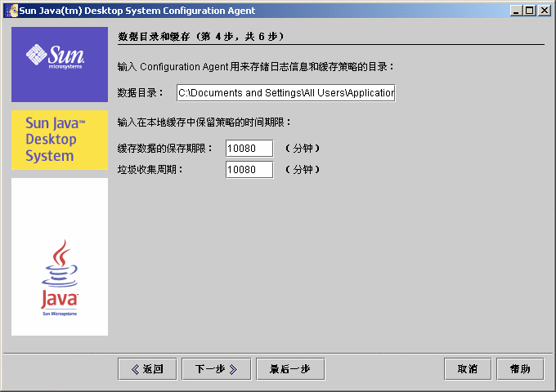Click the 分钟 unit next to 缓存数据的保存期限
The height and width of the screenshot is (392, 556).
[303, 149]
